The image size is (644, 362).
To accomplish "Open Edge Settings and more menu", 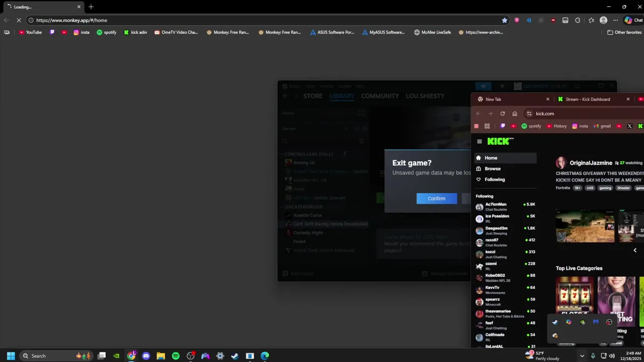I will 615,20.
